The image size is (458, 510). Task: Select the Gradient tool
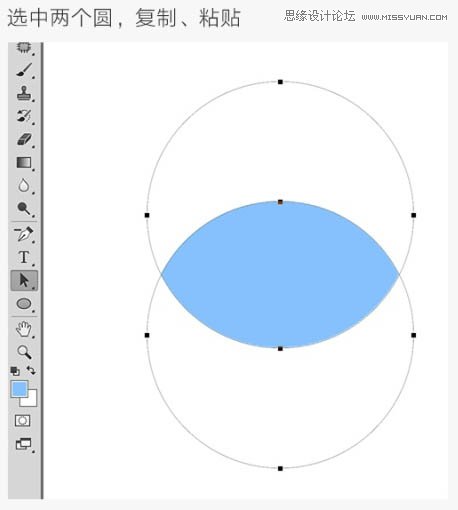24,163
